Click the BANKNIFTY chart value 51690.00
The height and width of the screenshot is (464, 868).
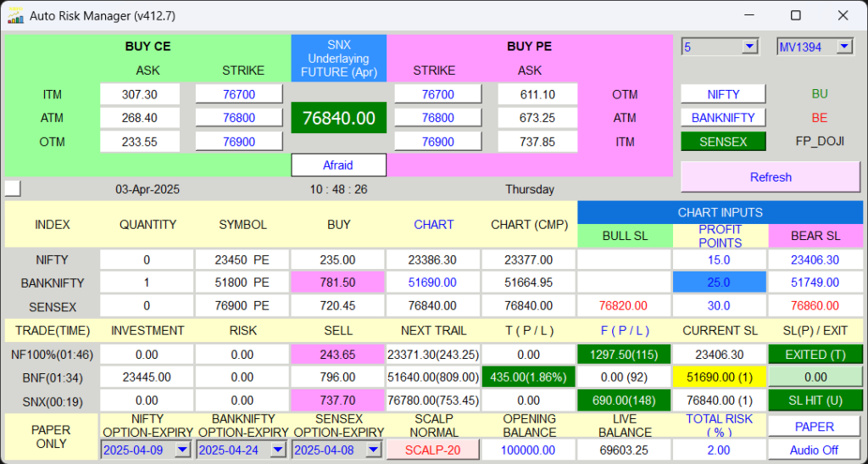(433, 283)
